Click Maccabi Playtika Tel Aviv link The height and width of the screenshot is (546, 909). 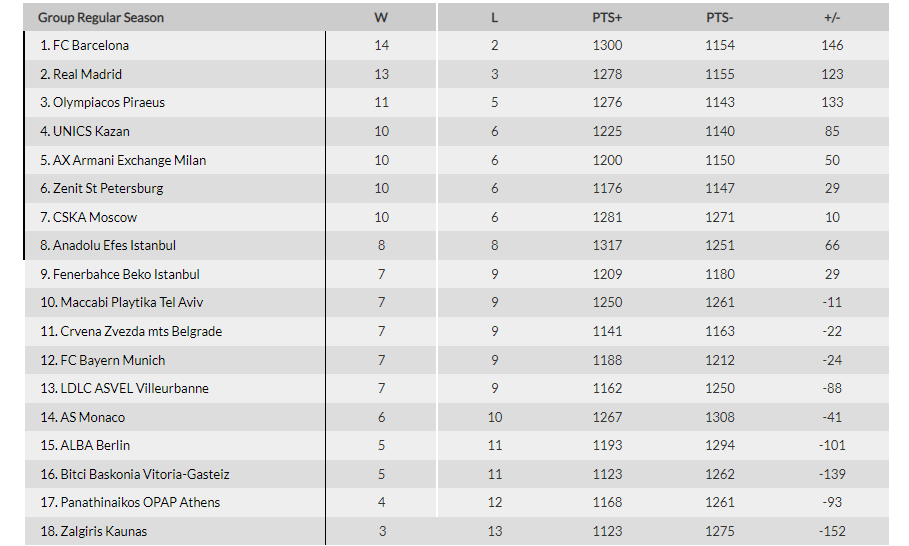tap(132, 302)
